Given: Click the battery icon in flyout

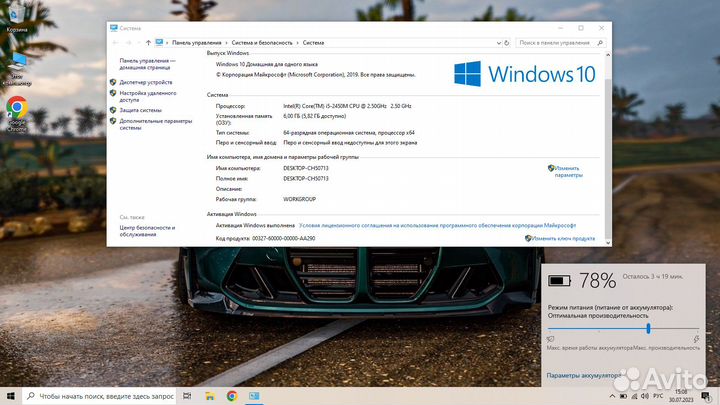Looking at the screenshot, I should [559, 280].
